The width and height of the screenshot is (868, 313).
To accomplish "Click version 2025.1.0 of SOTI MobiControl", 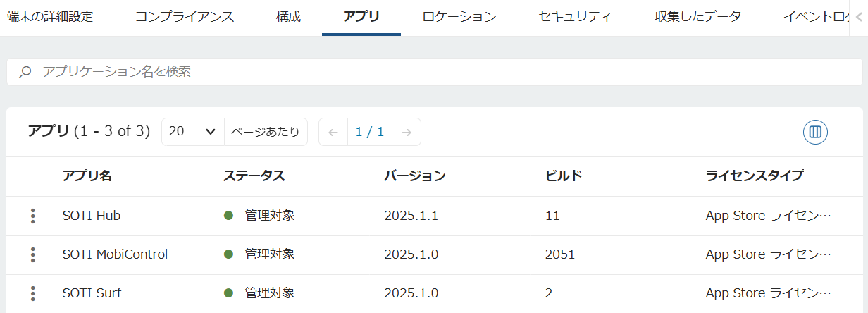I will pyautogui.click(x=411, y=254).
